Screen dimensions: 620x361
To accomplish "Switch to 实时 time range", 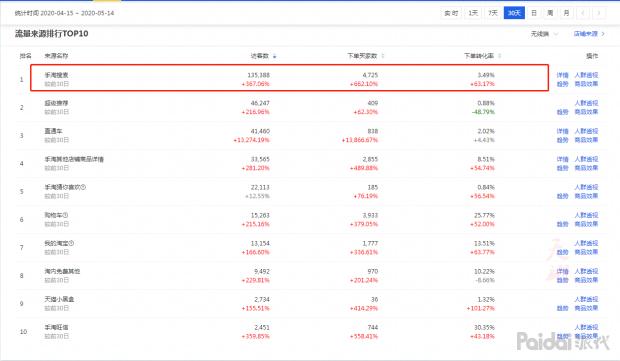I will [x=451, y=13].
